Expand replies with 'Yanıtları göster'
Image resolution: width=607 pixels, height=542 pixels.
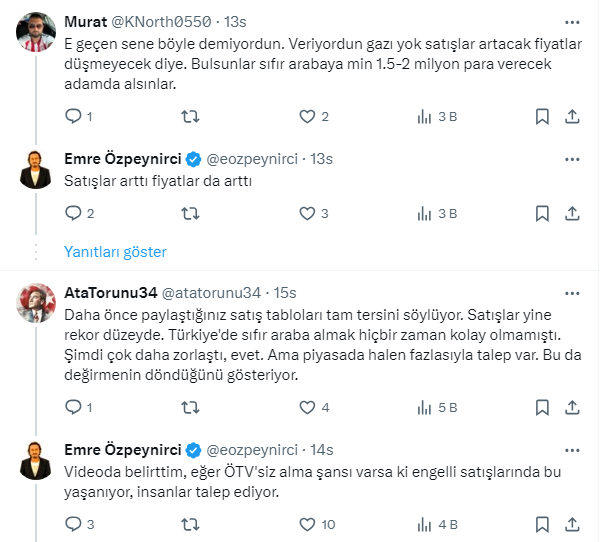point(115,252)
